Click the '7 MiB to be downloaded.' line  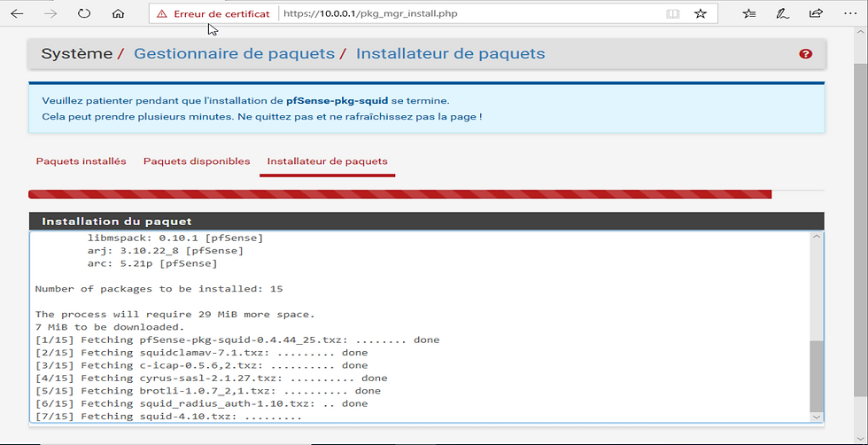pyautogui.click(x=110, y=327)
